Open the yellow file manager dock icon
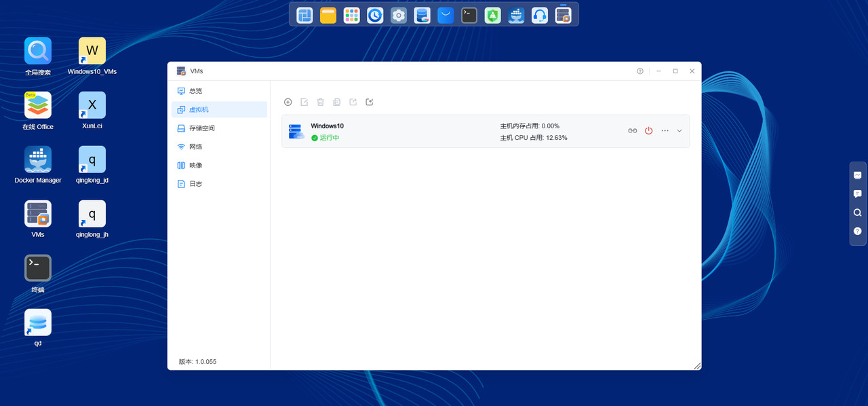Viewport: 868px width, 406px height. click(x=328, y=15)
